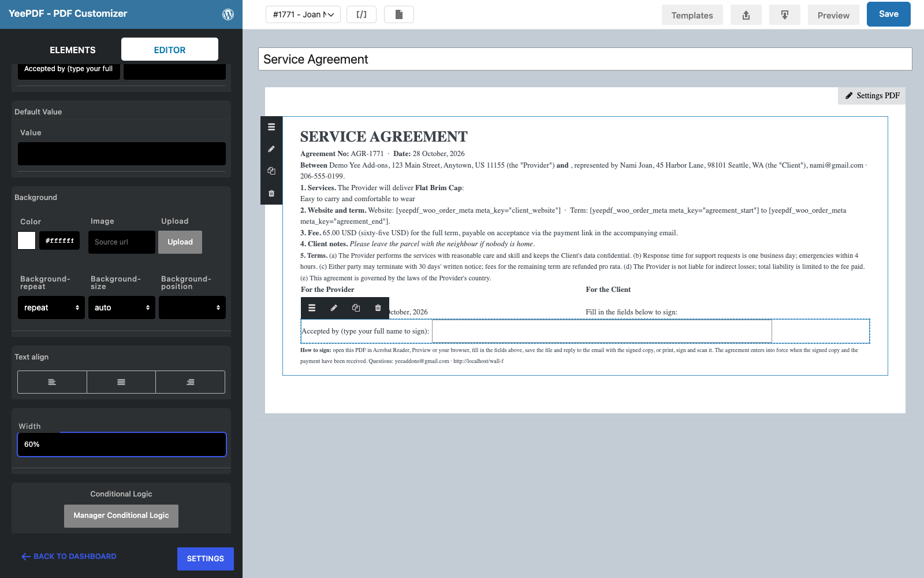
Task: Duplicate the selected signature row
Action: [x=356, y=308]
